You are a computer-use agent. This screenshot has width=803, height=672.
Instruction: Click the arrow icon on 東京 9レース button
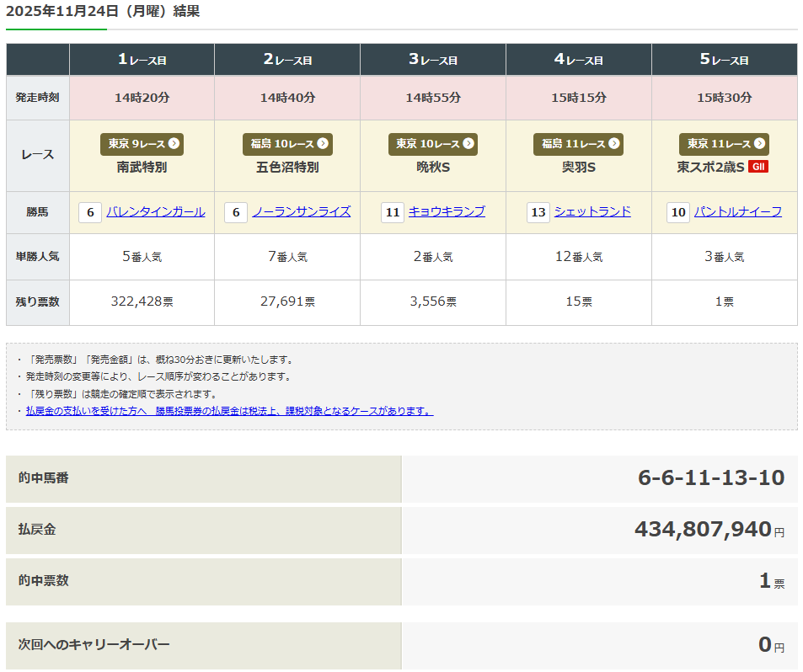tap(174, 144)
